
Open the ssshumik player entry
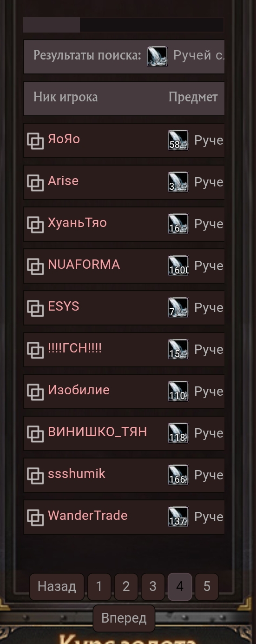[x=76, y=474]
